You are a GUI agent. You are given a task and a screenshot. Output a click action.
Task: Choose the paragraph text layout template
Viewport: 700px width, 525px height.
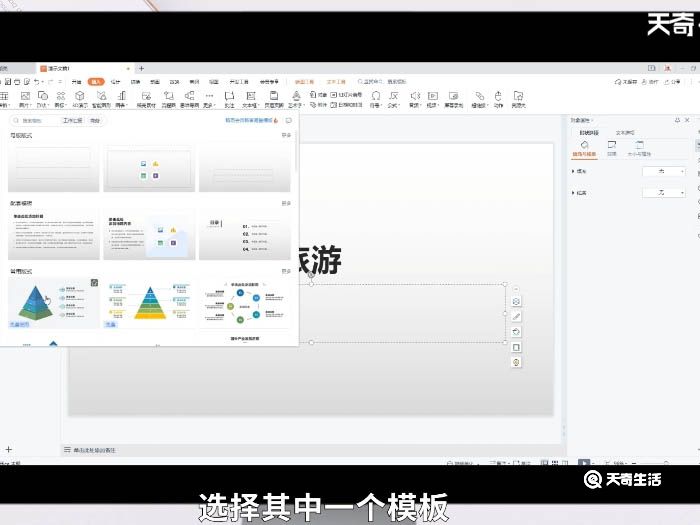click(x=54, y=234)
